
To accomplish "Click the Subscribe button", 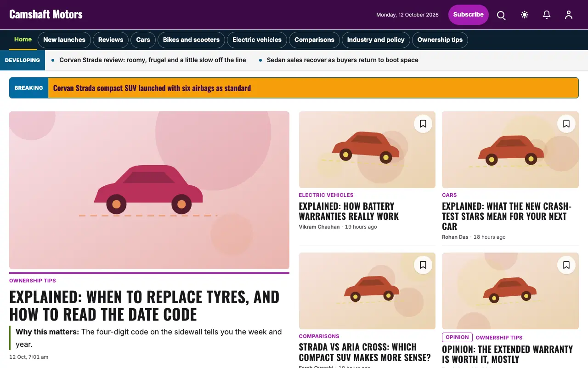I will click(469, 15).
